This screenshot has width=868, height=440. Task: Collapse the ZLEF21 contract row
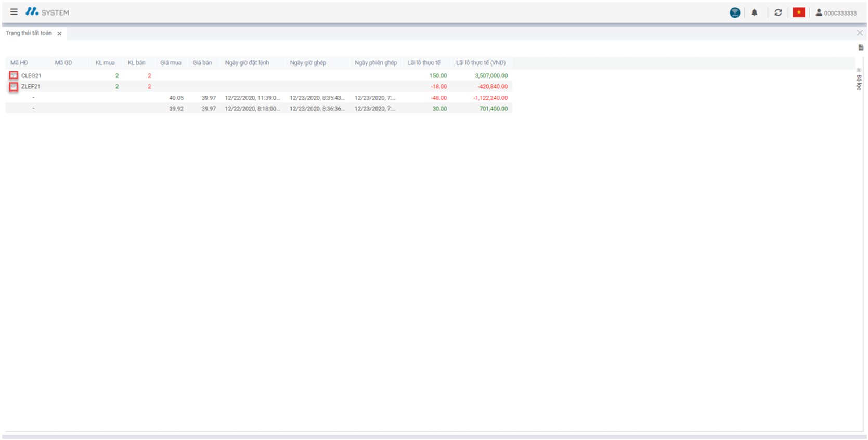(x=14, y=87)
